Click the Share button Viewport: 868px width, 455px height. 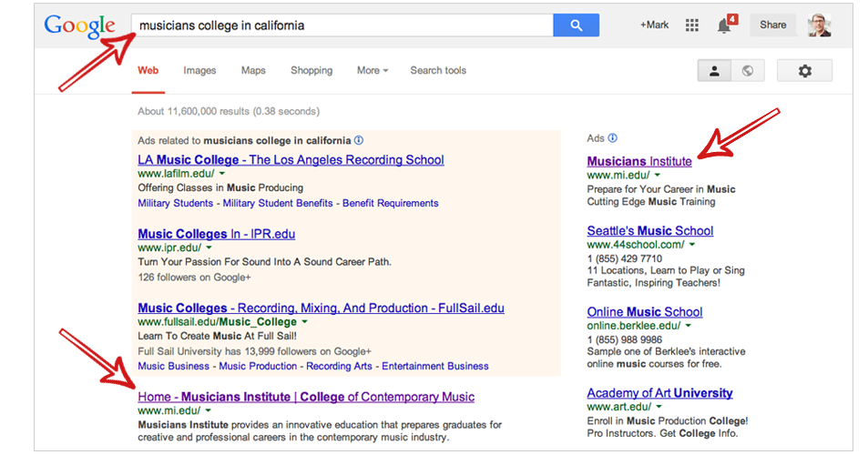pos(772,25)
